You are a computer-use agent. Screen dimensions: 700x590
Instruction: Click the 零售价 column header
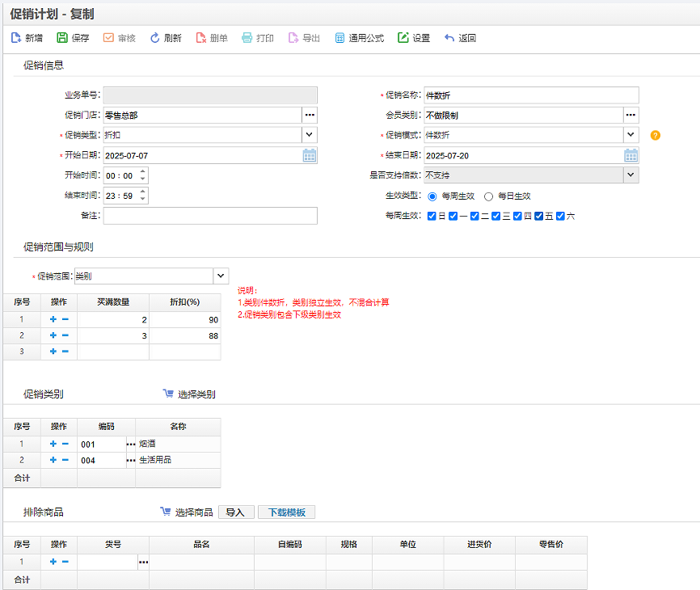(551, 545)
